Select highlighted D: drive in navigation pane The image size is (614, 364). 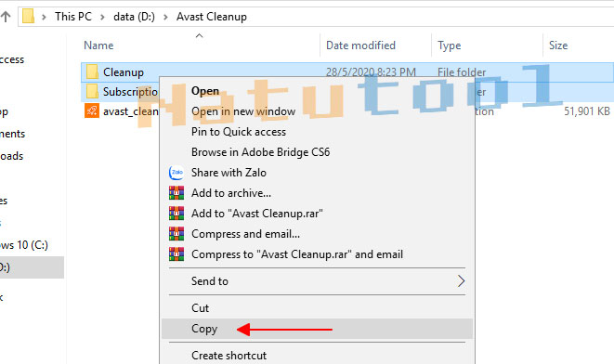pyautogui.click(x=32, y=267)
